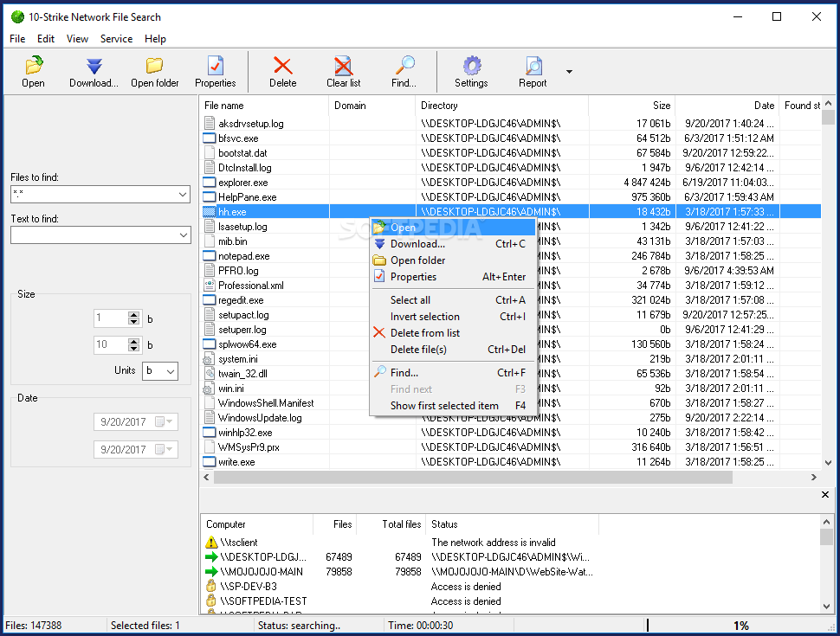Sort by the File name column header

(x=264, y=106)
